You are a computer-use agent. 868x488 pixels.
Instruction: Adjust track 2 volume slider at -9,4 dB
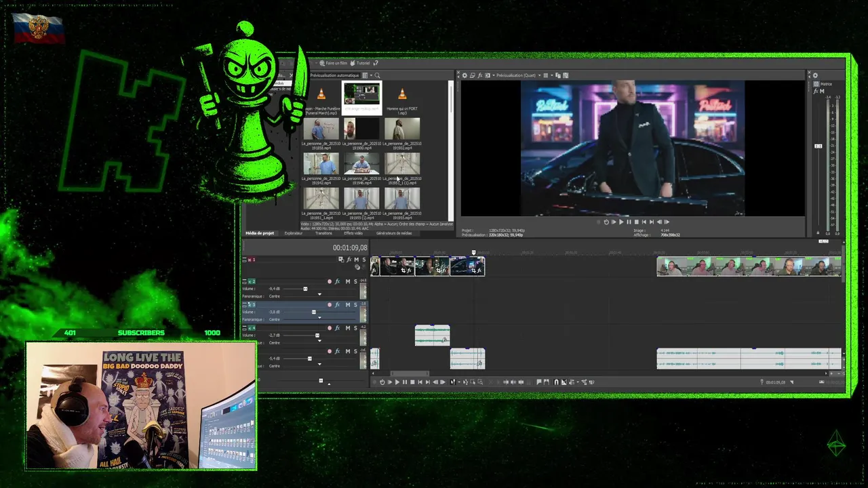pos(305,289)
